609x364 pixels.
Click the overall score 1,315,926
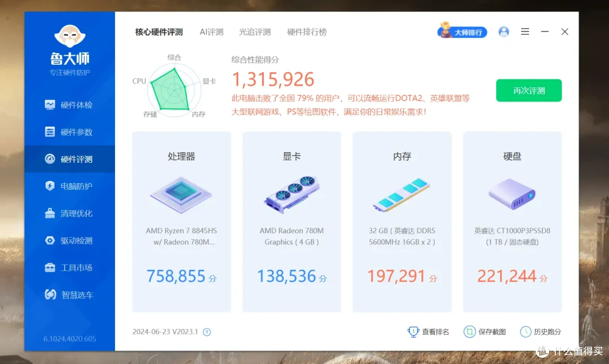point(273,79)
